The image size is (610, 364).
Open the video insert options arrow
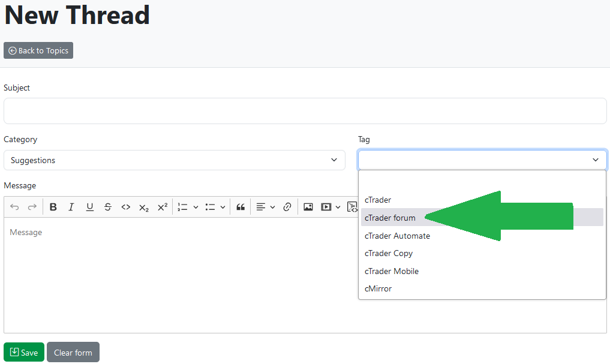[338, 207]
